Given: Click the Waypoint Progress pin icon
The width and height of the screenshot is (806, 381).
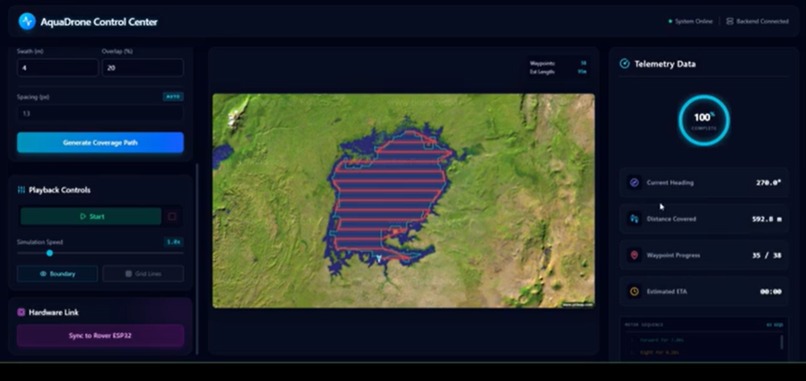Looking at the screenshot, I should tap(634, 256).
